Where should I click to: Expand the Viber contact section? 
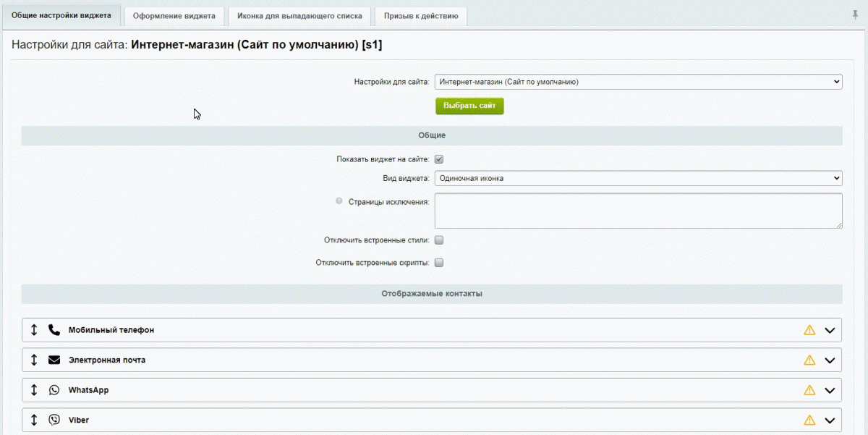coord(830,420)
